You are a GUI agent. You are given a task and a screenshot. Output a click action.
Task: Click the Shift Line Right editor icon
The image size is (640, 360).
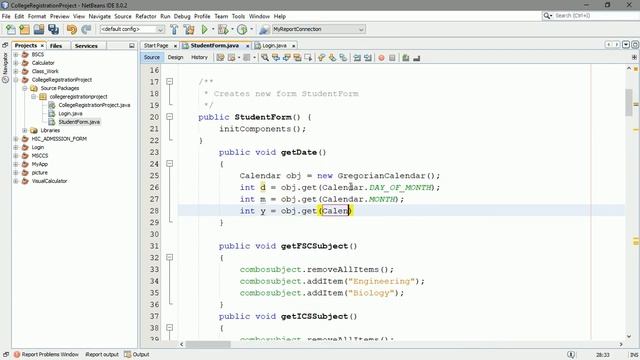[368, 58]
